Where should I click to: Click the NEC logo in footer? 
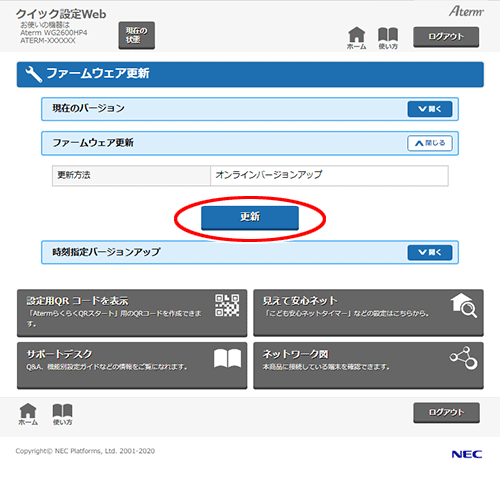(467, 454)
